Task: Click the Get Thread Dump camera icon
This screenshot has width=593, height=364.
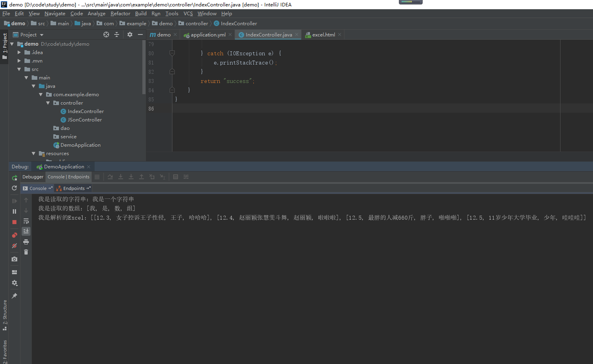Action: point(14,259)
